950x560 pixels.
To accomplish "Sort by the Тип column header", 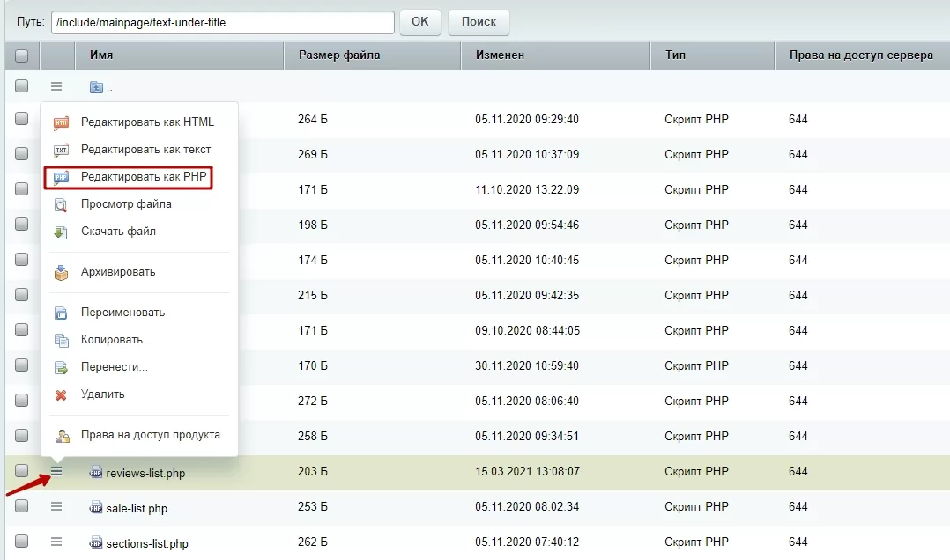I will pyautogui.click(x=712, y=55).
